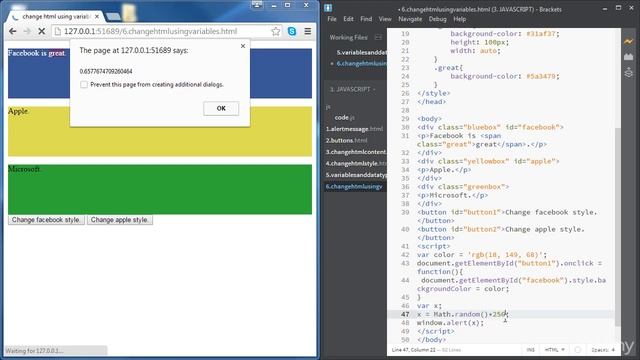Click the 'Change apple style.' button
The height and width of the screenshot is (360, 640).
point(120,220)
